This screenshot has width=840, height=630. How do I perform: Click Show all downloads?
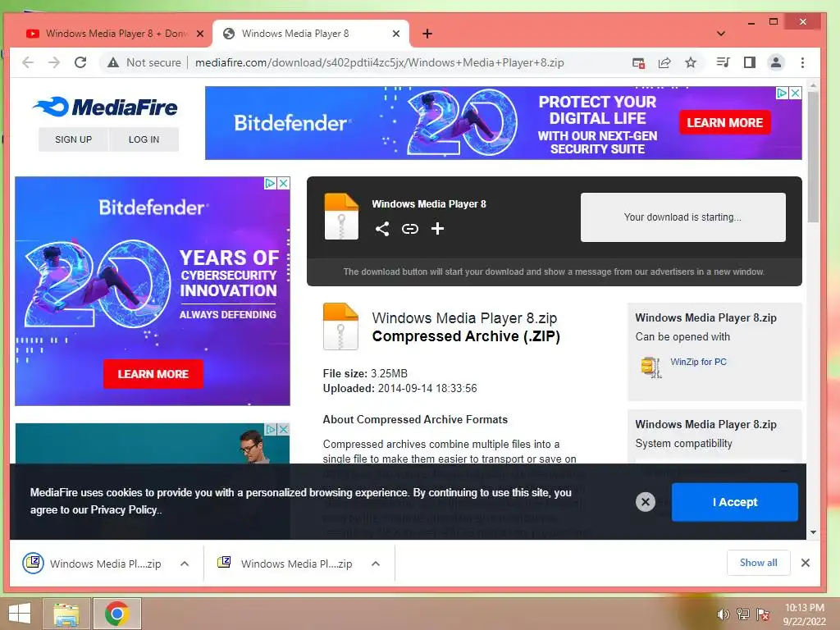coord(758,563)
